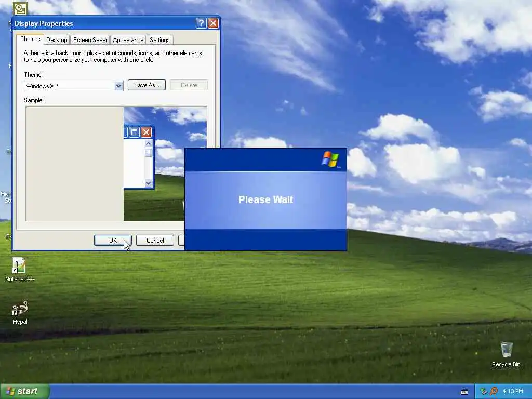Image resolution: width=532 pixels, height=399 pixels.
Task: Click the Please Wait message text
Action: coord(265,199)
